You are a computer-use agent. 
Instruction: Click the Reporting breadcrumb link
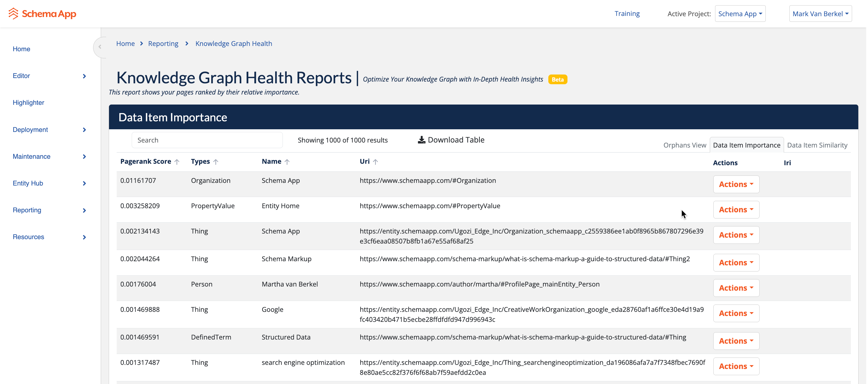tap(163, 44)
